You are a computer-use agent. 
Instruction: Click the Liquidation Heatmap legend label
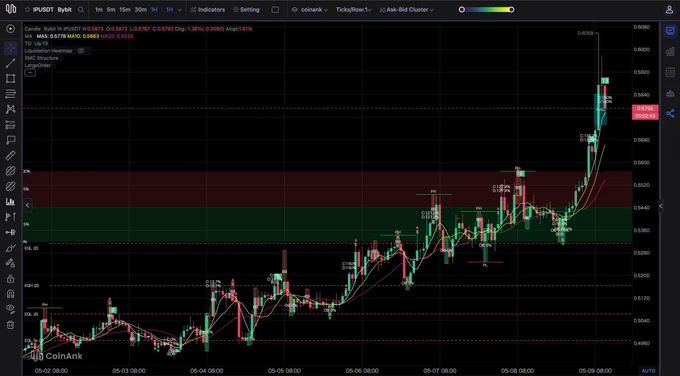pos(48,51)
